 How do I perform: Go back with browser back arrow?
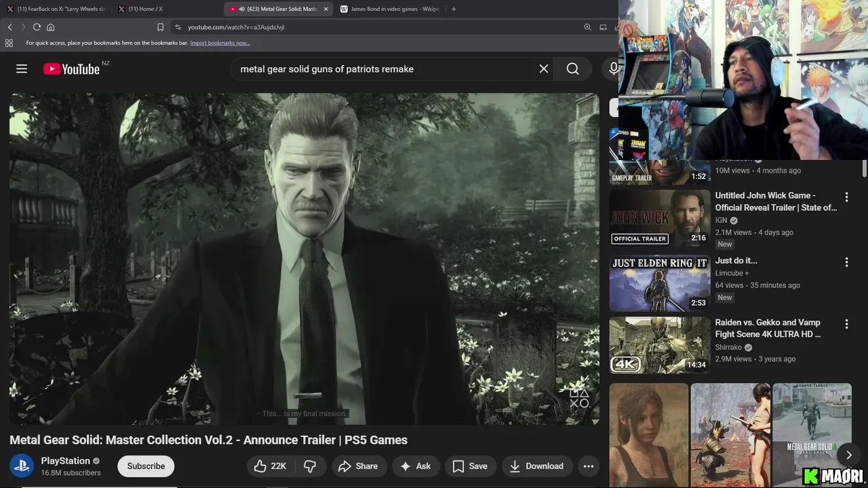(x=9, y=27)
